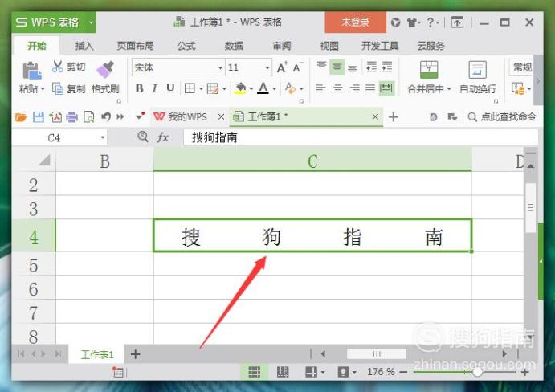Image resolution: width=555 pixels, height=392 pixels.
Task: Click the decrease indent icon
Action: point(371,67)
